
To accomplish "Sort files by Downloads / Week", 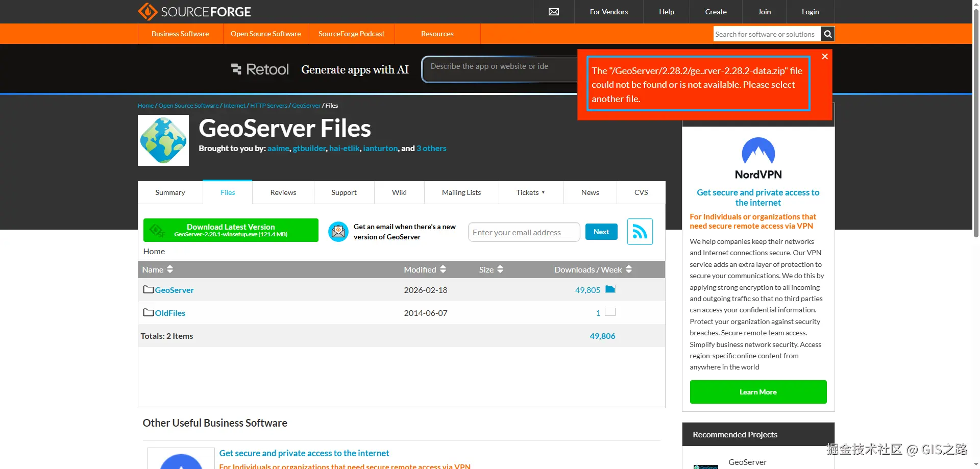I will (x=593, y=269).
